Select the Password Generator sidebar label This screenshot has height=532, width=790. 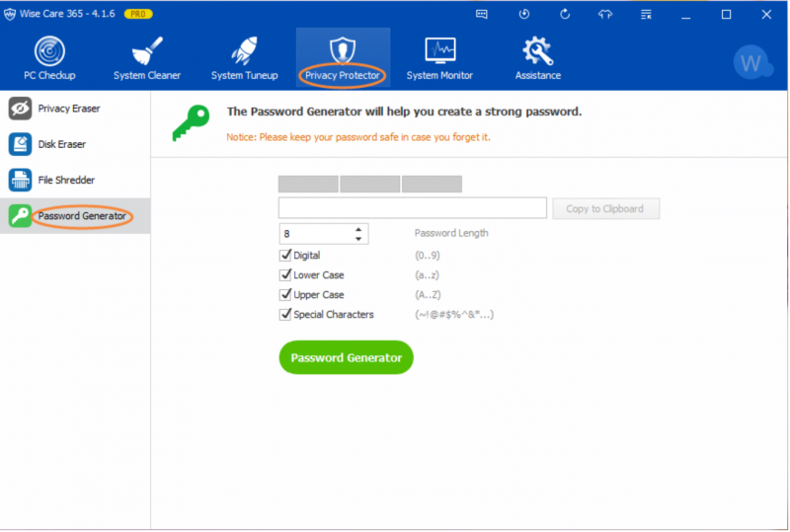tap(82, 215)
